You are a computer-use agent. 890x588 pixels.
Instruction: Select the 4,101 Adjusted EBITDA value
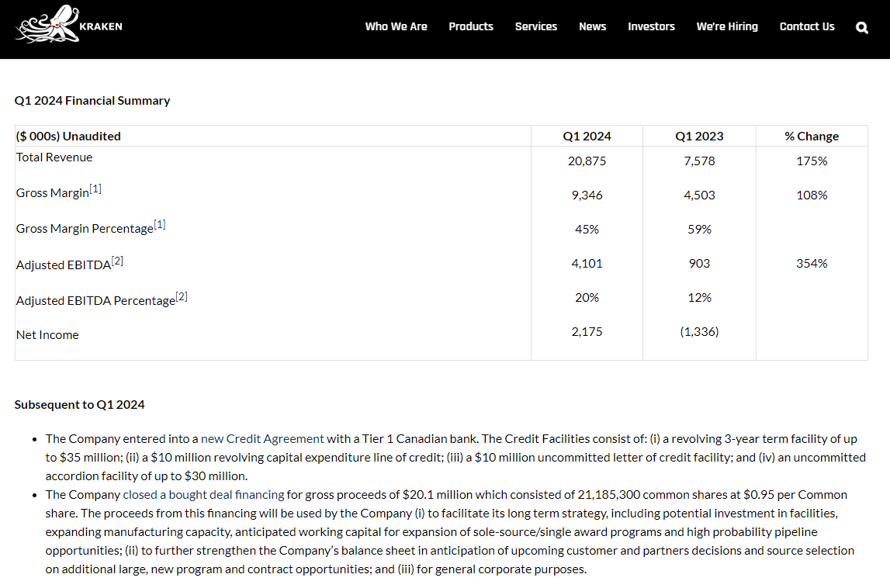click(x=587, y=263)
